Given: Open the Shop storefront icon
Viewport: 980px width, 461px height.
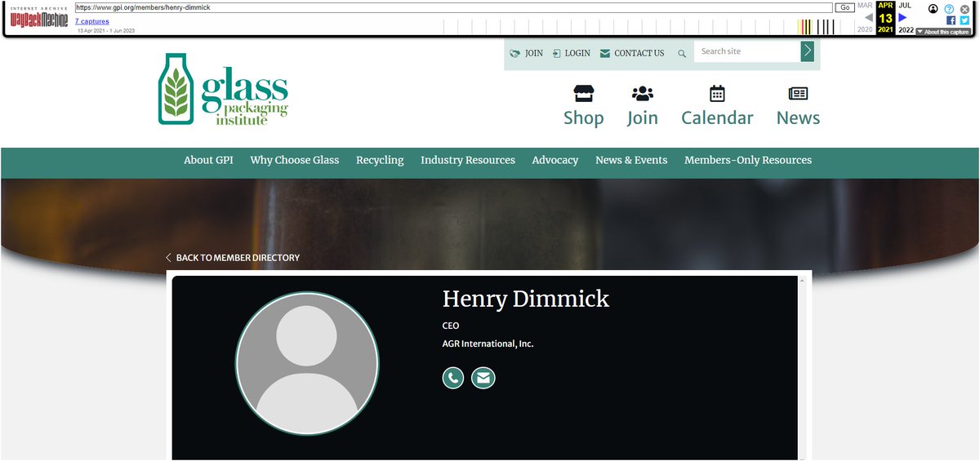Looking at the screenshot, I should click(584, 93).
